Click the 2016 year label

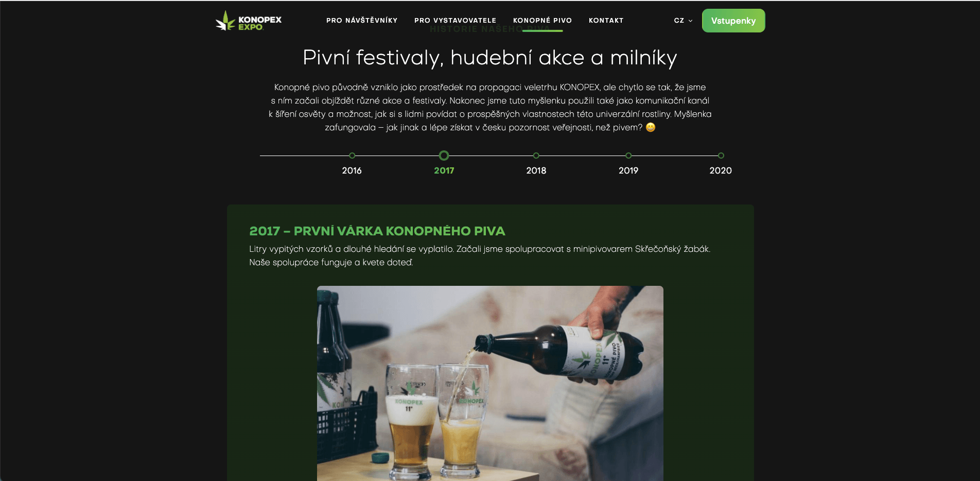tap(352, 170)
